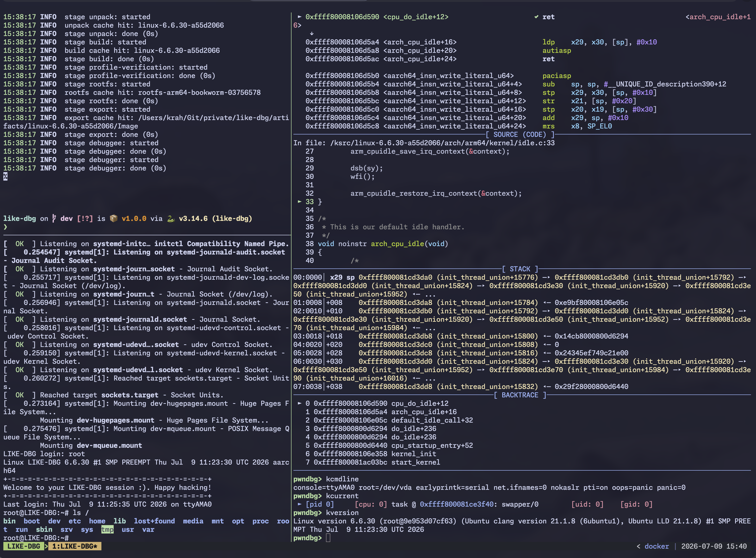Click the stage debugger: done (0s) log line
The width and height of the screenshot is (756, 558).
point(85,168)
